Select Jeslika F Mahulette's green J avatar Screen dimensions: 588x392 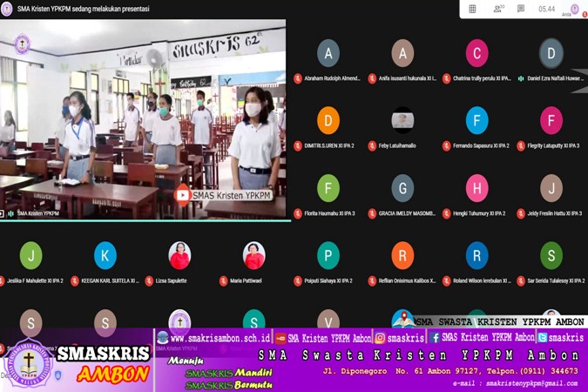tap(30, 255)
